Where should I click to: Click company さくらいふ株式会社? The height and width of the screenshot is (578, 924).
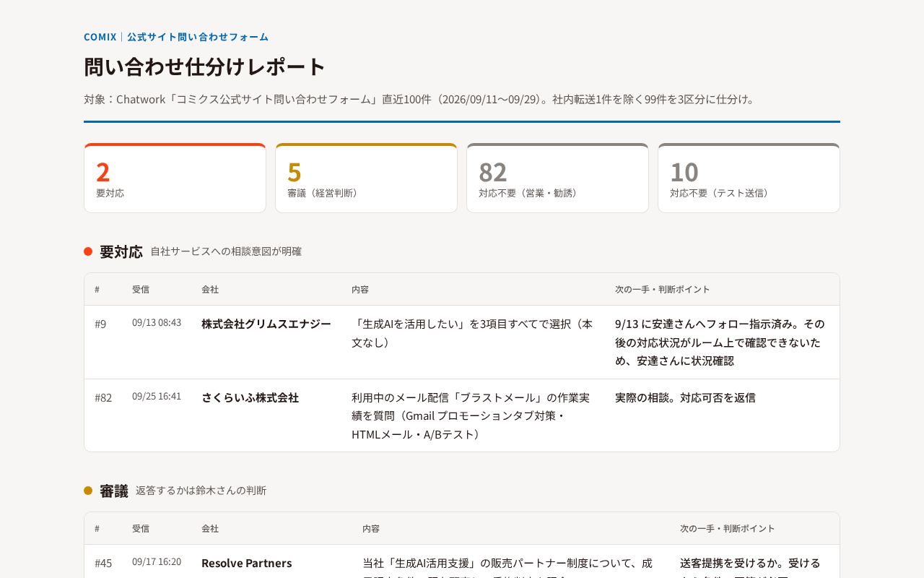tap(250, 397)
